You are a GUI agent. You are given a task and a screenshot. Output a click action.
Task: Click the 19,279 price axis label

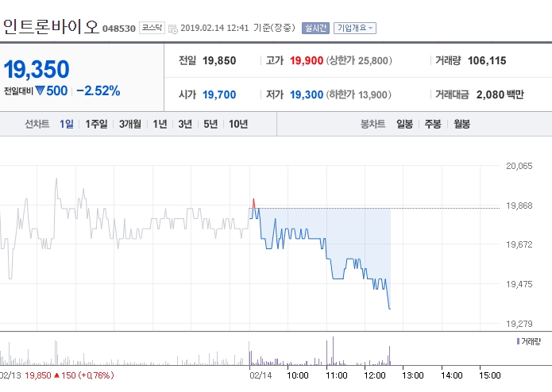pyautogui.click(x=519, y=324)
